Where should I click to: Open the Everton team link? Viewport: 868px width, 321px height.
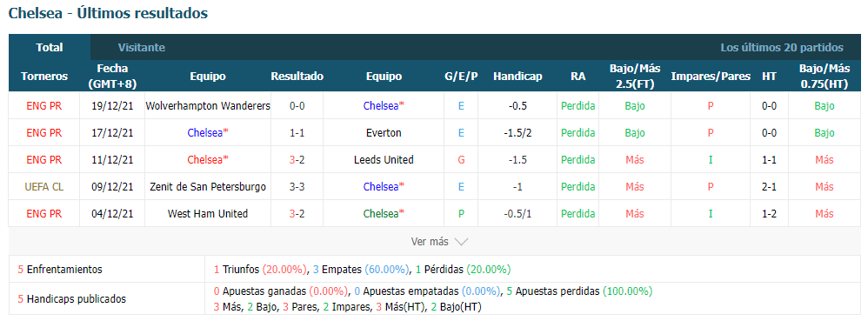click(384, 133)
